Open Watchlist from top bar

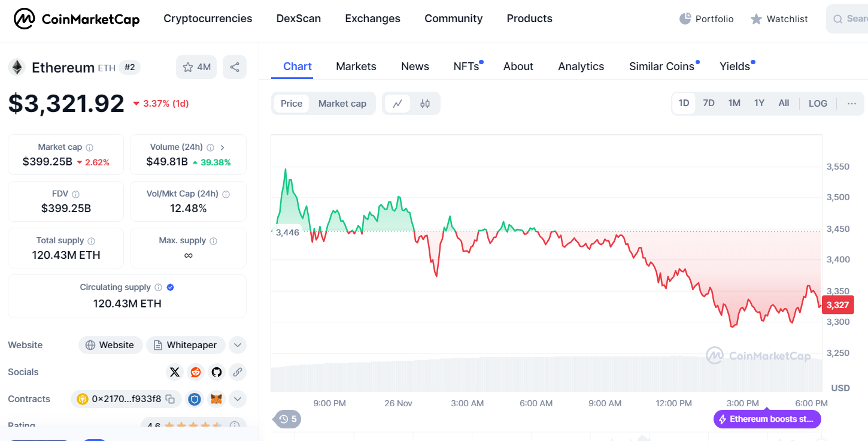pos(779,19)
